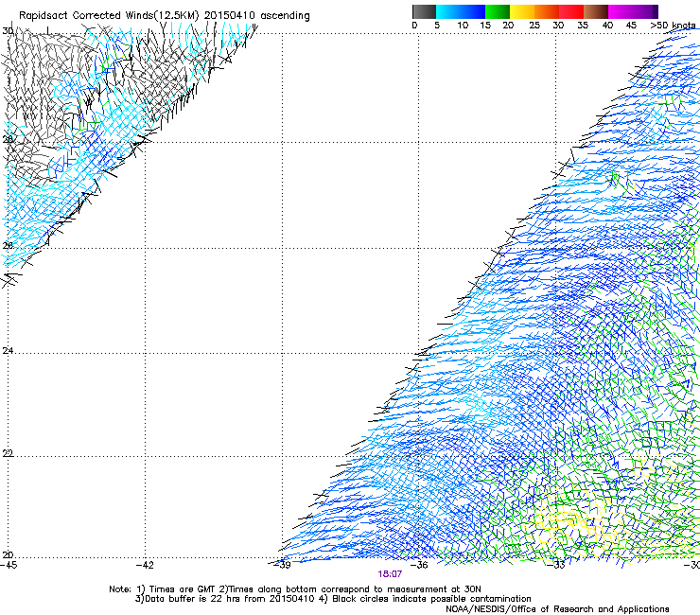Click the green 15-20 knots legend swatch
The height and width of the screenshot is (615, 700).
[498, 11]
